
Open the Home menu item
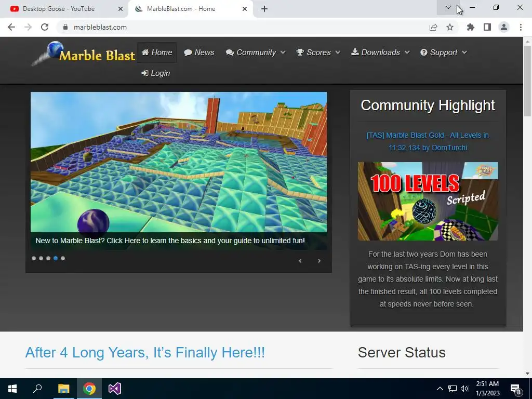click(157, 52)
